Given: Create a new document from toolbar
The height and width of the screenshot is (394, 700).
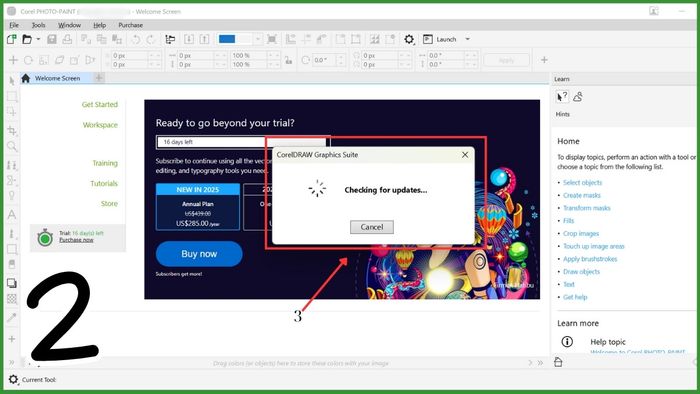Looking at the screenshot, I should (x=12, y=39).
